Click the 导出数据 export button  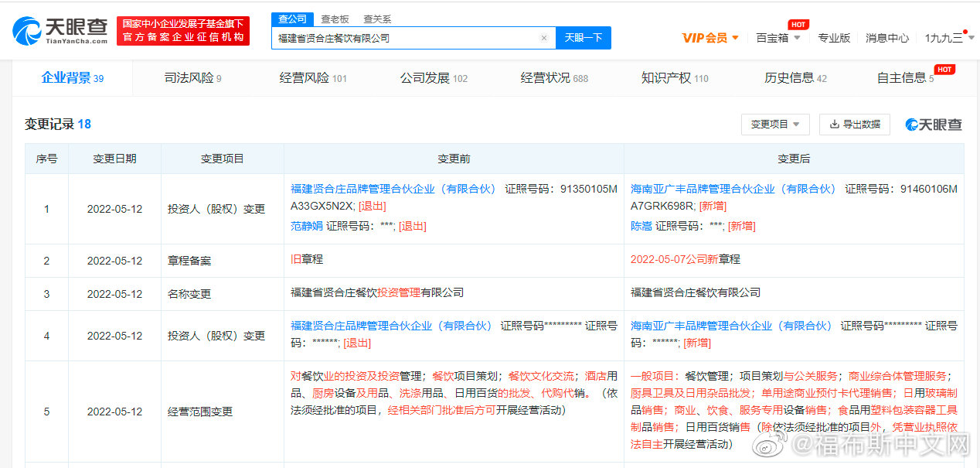[855, 125]
